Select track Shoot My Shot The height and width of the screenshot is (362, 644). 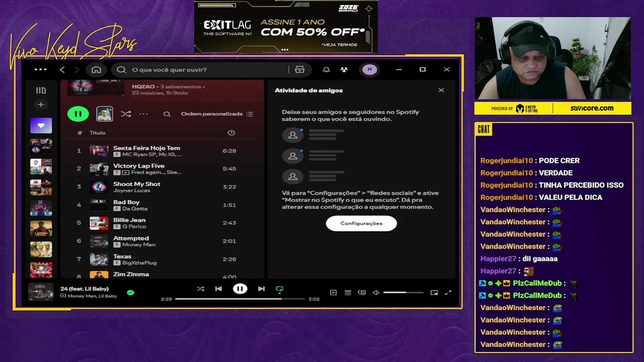[137, 184]
